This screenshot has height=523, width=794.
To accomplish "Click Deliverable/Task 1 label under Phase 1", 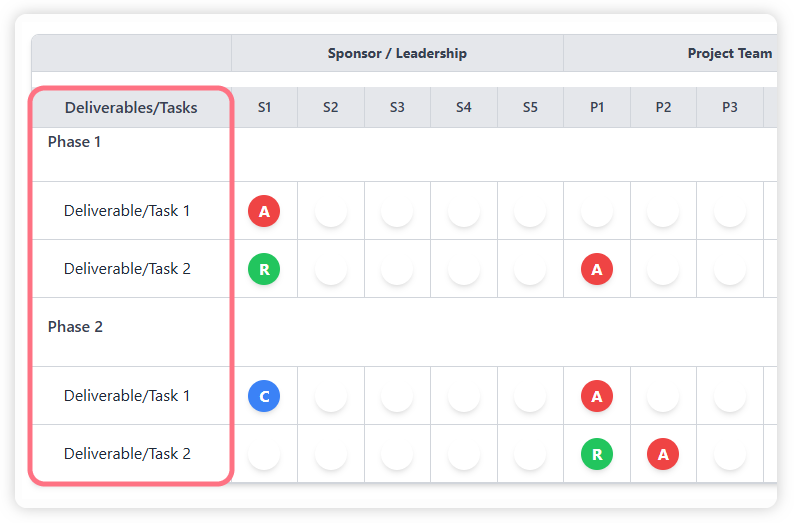I will pyautogui.click(x=127, y=211).
